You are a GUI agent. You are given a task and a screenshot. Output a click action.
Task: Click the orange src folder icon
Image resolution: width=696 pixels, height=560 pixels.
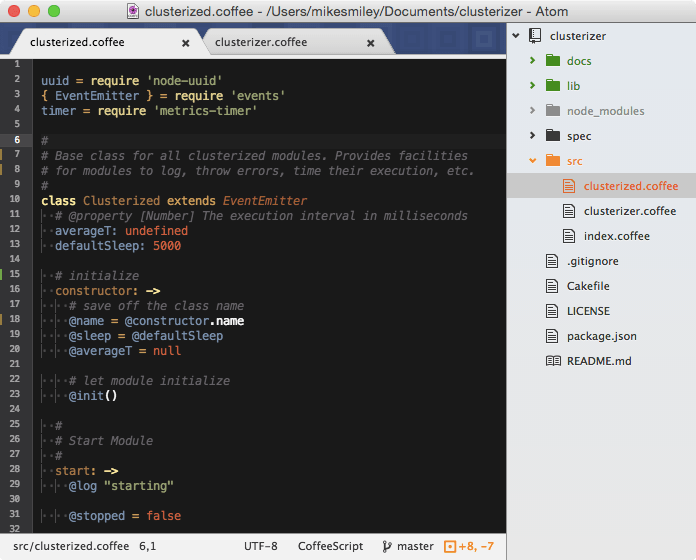coord(553,160)
